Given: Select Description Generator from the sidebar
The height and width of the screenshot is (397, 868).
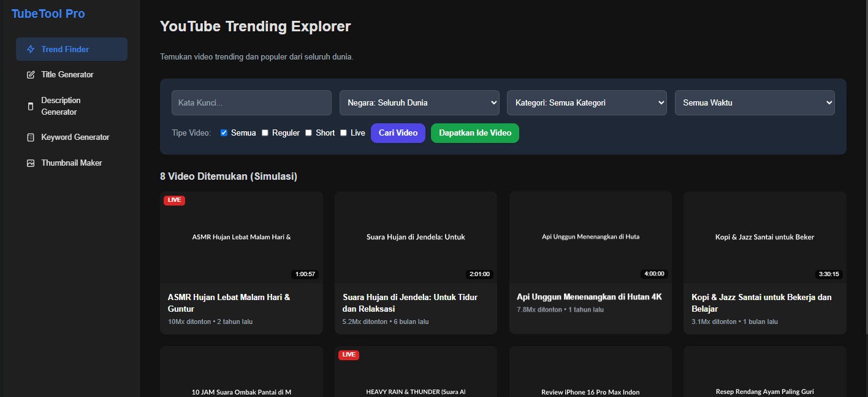Looking at the screenshot, I should tap(72, 106).
